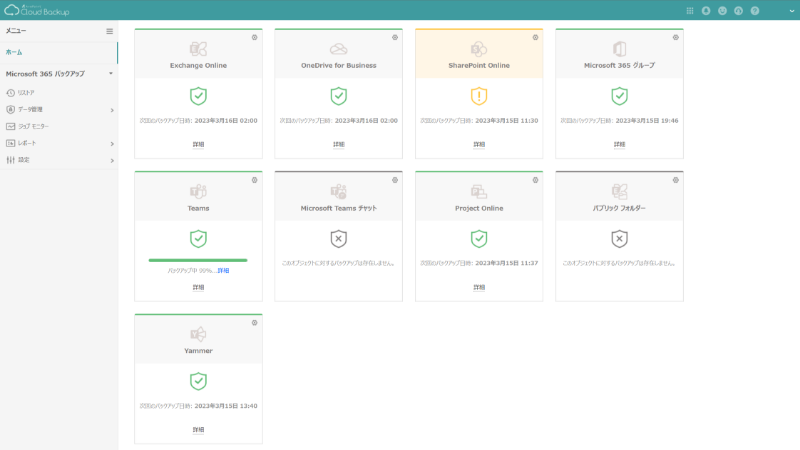This screenshot has height=450, width=800.
Task: Click the Project Online service icon
Action: tap(479, 192)
